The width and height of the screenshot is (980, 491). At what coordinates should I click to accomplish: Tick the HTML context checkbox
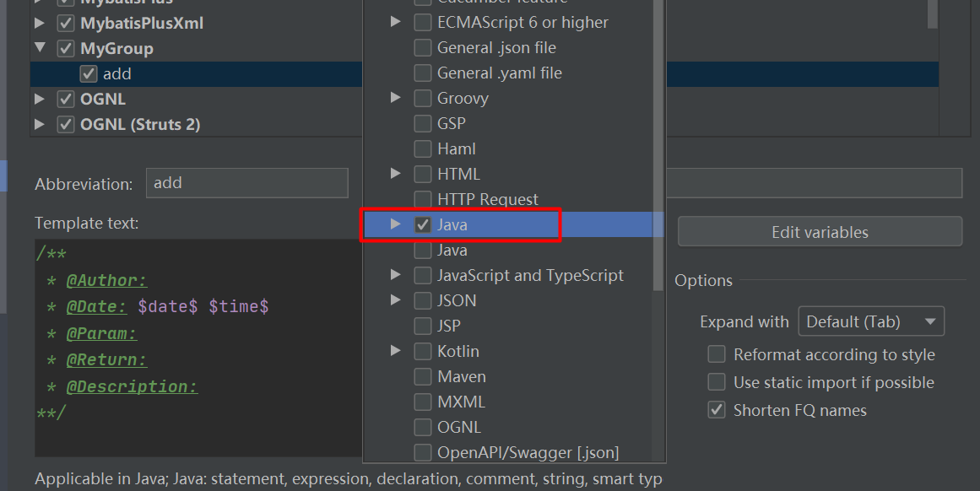(x=423, y=175)
